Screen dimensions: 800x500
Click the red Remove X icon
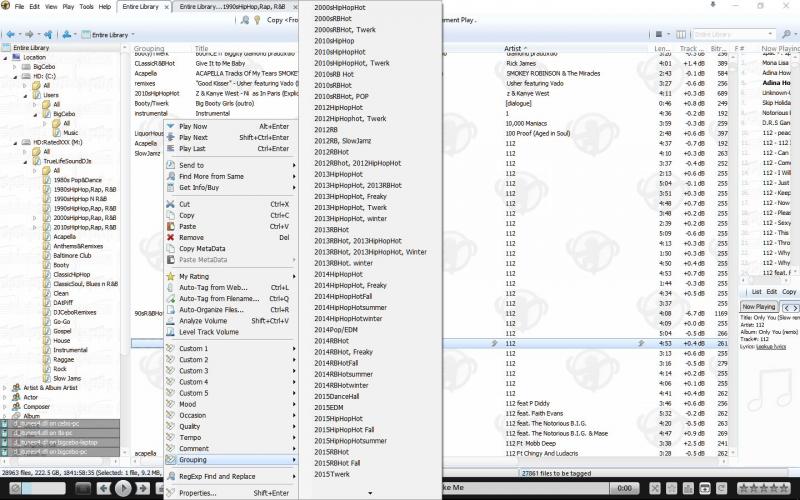170,237
